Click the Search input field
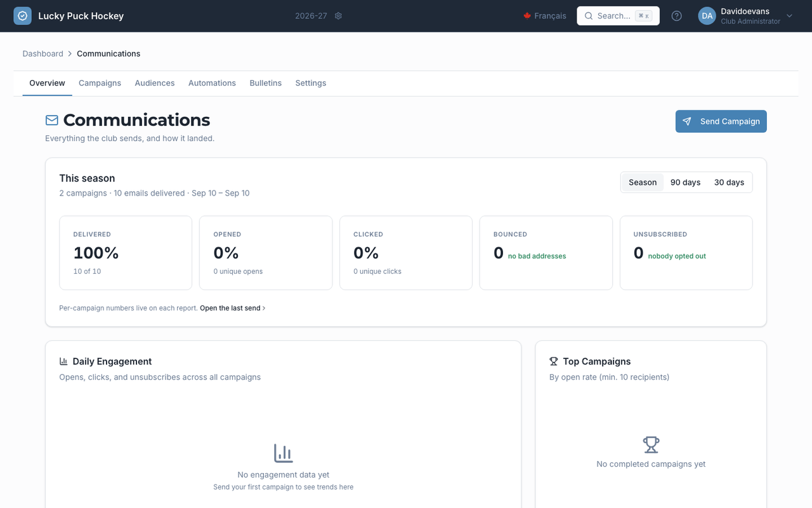 618,16
